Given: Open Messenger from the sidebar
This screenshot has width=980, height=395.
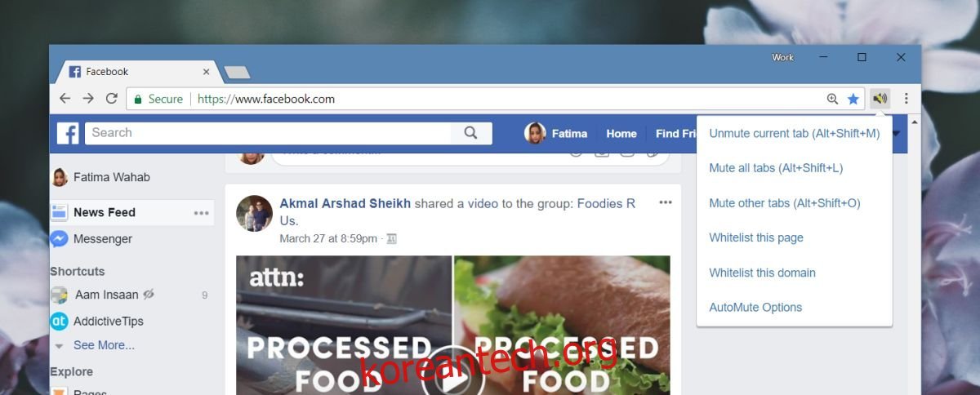Looking at the screenshot, I should click(102, 239).
